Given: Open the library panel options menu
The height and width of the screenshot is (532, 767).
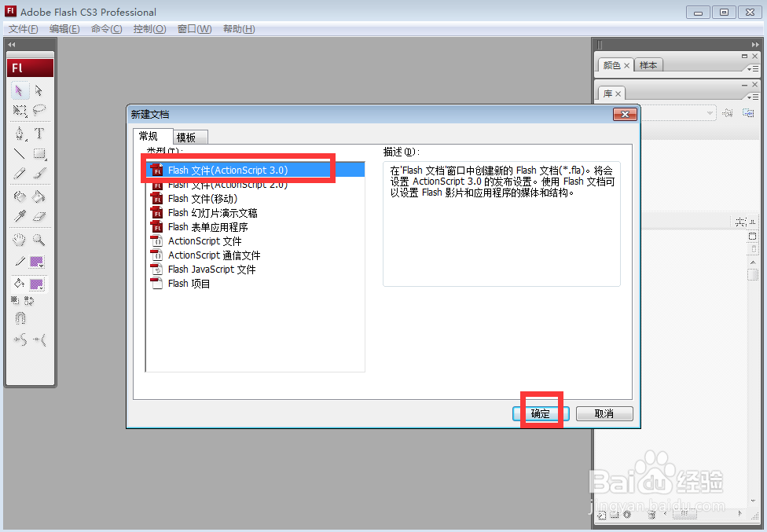Looking at the screenshot, I should coord(754,97).
